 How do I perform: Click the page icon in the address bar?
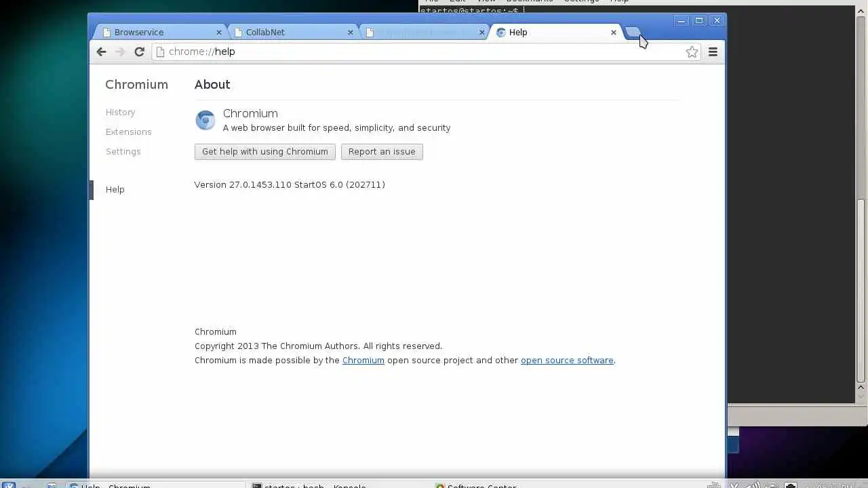pos(160,52)
